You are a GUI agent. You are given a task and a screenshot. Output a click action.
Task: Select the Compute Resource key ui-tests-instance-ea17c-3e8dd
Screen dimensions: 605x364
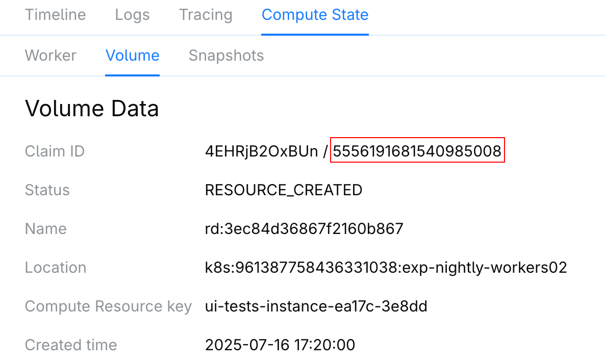[316, 306]
